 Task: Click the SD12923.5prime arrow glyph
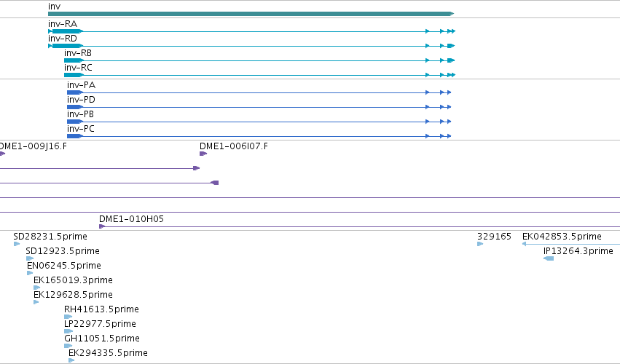30,258
